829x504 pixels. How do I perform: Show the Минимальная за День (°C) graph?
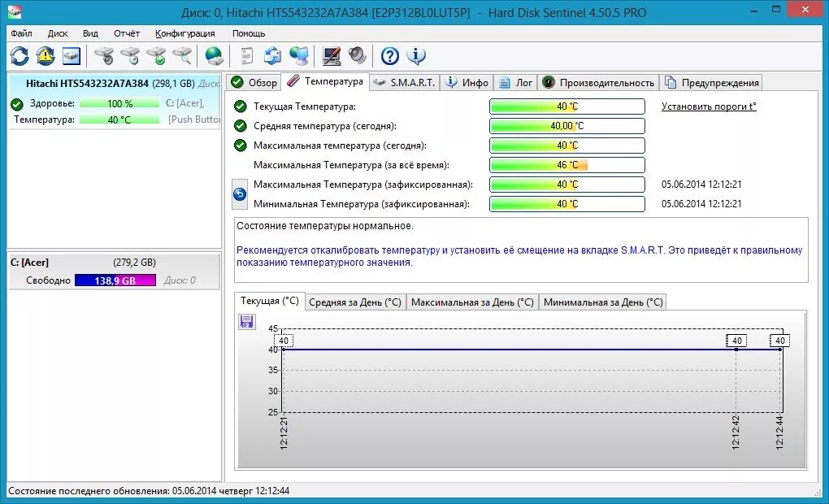(x=603, y=302)
